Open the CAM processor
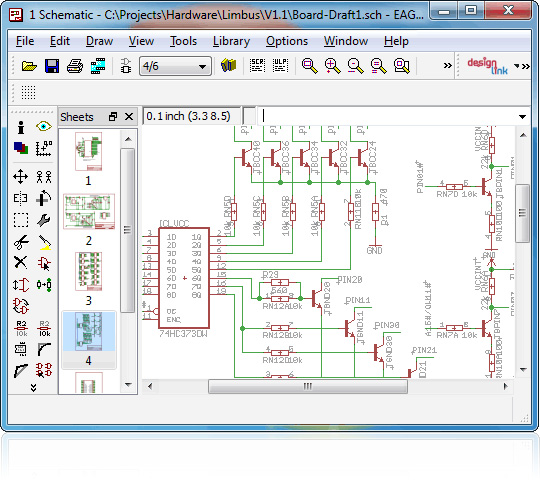The height and width of the screenshot is (480, 540). tap(98, 65)
